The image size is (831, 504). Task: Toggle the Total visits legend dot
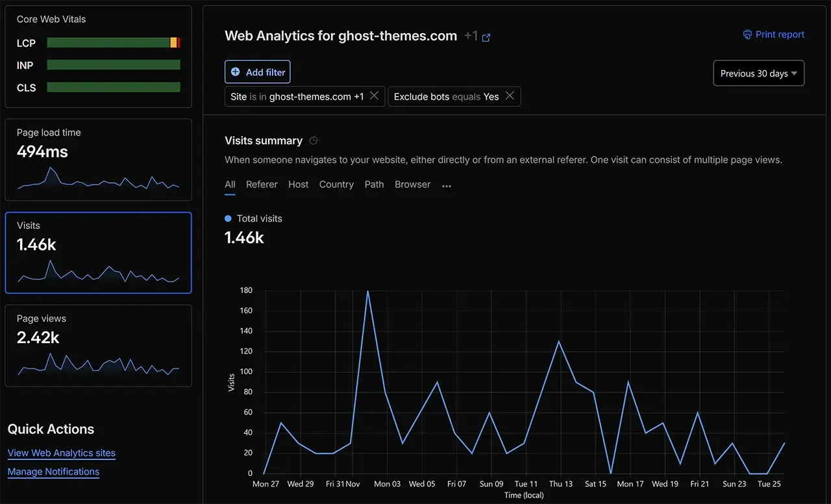[228, 219]
